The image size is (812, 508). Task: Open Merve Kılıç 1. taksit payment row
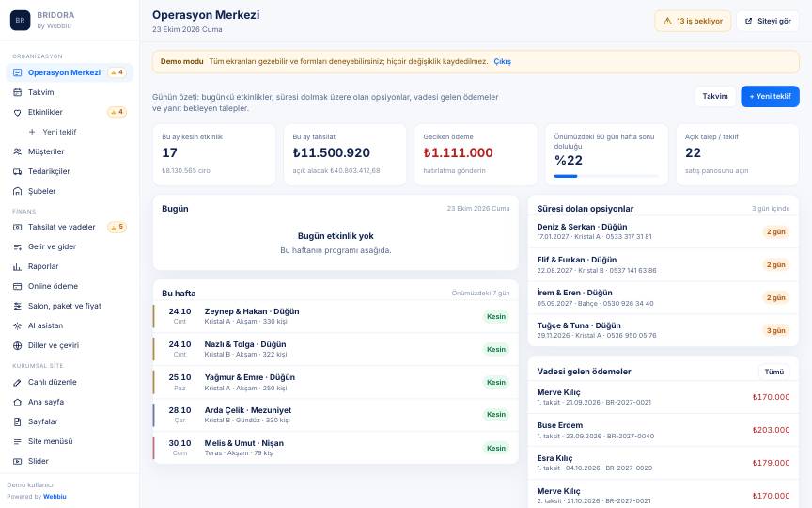664,397
